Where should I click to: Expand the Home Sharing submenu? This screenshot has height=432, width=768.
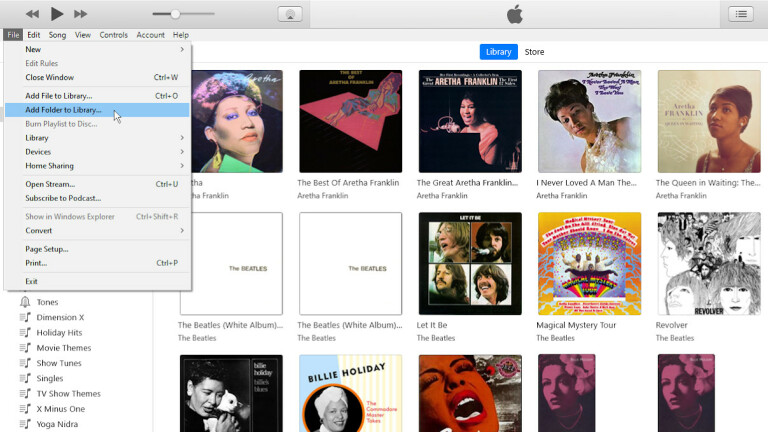(x=97, y=166)
